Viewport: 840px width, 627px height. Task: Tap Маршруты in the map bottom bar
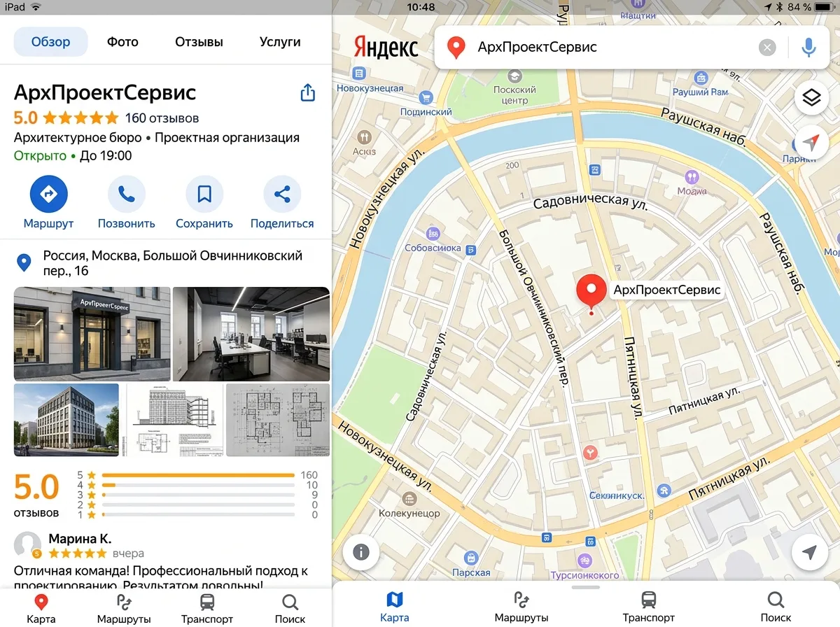(521, 607)
